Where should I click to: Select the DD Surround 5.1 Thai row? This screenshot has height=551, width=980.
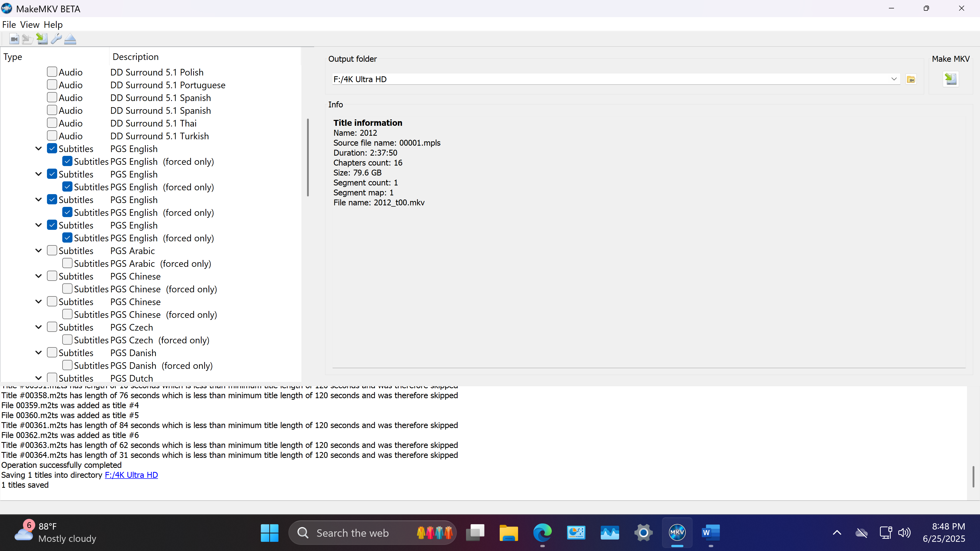pyautogui.click(x=153, y=123)
